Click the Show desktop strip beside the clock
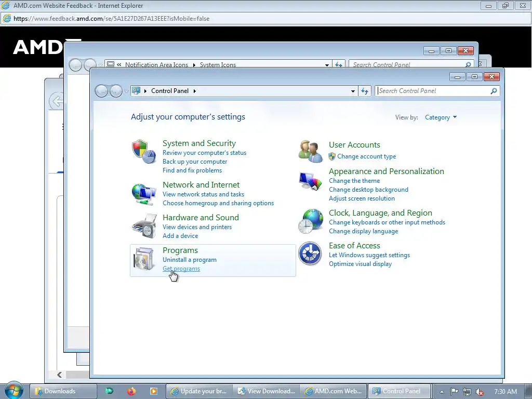 point(528,391)
